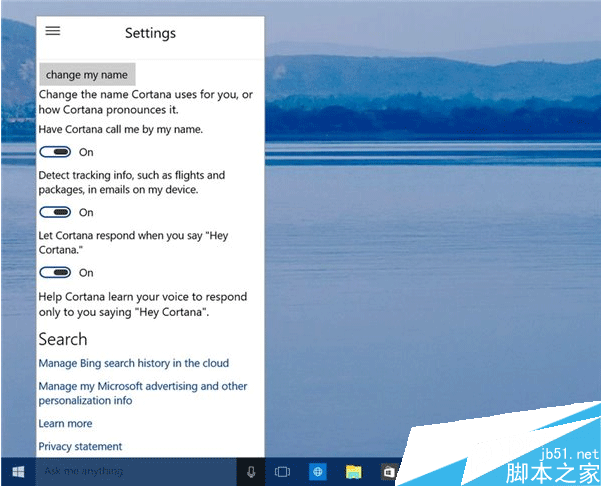Toggle the "Hey Cortana" response switch
The width and height of the screenshot is (601, 486).
(x=57, y=272)
